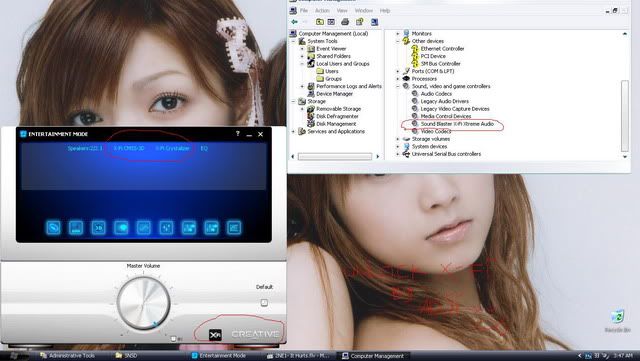
Task: Switch to the X-Fi CMSS-3D tab
Action: tap(129, 148)
